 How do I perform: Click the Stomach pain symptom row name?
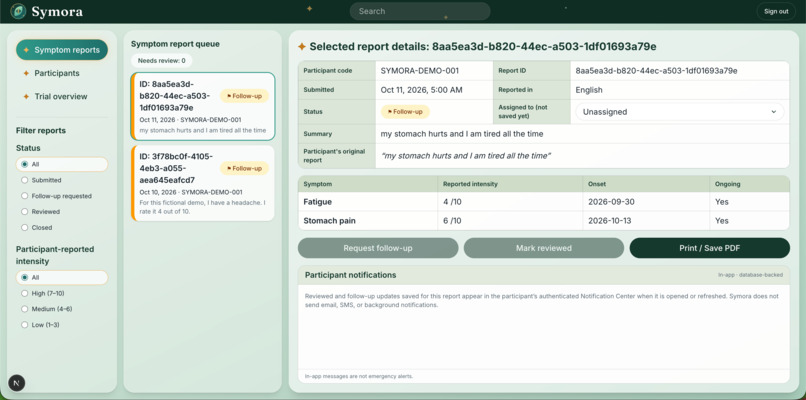click(x=329, y=221)
